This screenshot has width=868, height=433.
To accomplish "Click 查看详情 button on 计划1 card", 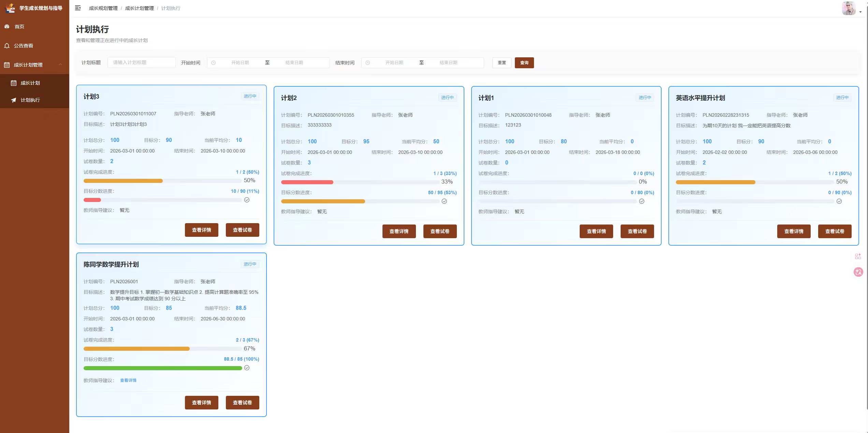I will [x=596, y=231].
